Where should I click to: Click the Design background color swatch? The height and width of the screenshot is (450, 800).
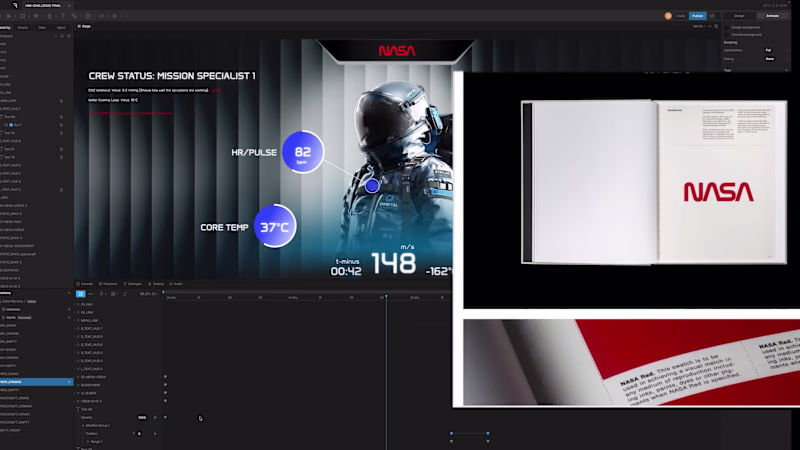pos(727,28)
